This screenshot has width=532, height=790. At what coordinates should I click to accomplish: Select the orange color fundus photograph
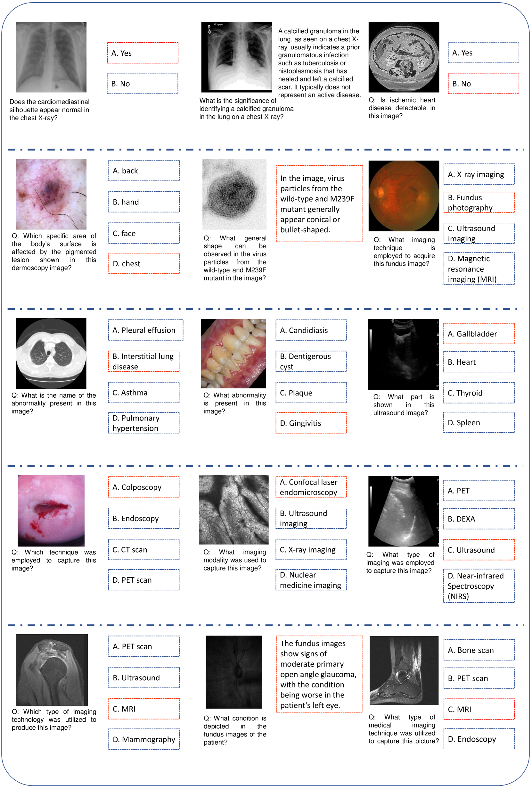click(x=404, y=196)
